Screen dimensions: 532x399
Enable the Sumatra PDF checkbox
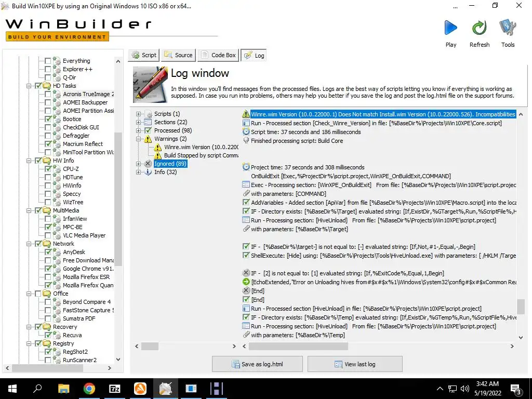pyautogui.click(x=48, y=318)
